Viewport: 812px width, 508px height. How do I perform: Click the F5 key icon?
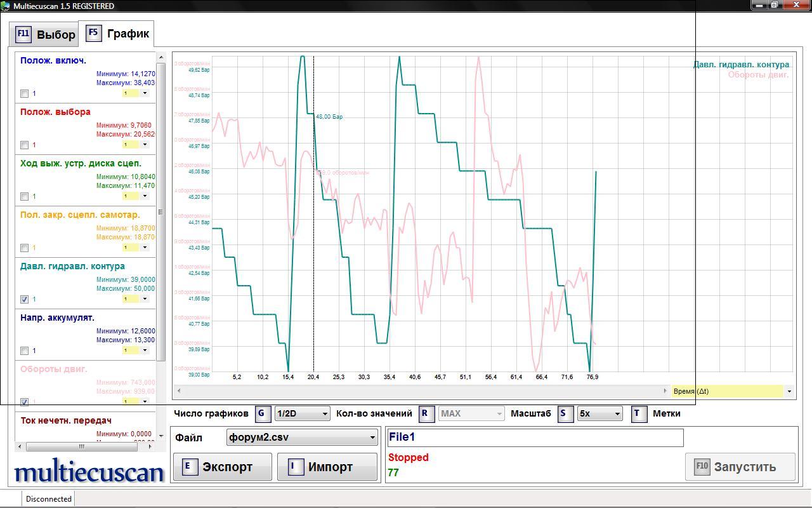(x=93, y=33)
